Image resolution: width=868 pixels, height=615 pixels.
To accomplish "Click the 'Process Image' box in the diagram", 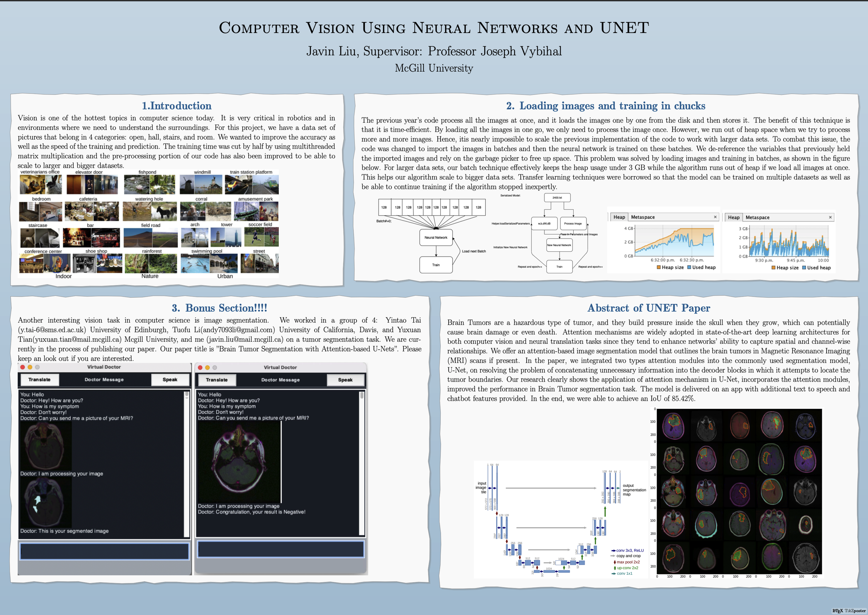I will click(x=573, y=223).
